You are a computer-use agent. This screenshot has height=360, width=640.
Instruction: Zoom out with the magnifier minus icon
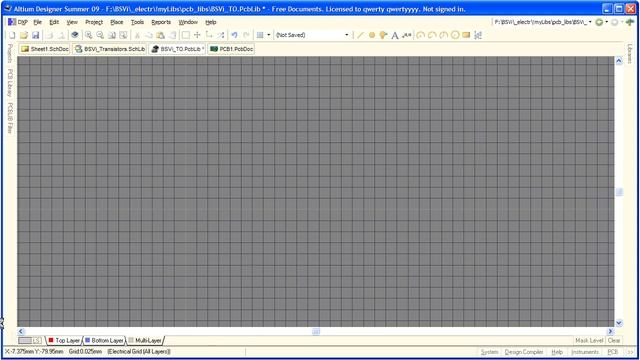[x=100, y=35]
